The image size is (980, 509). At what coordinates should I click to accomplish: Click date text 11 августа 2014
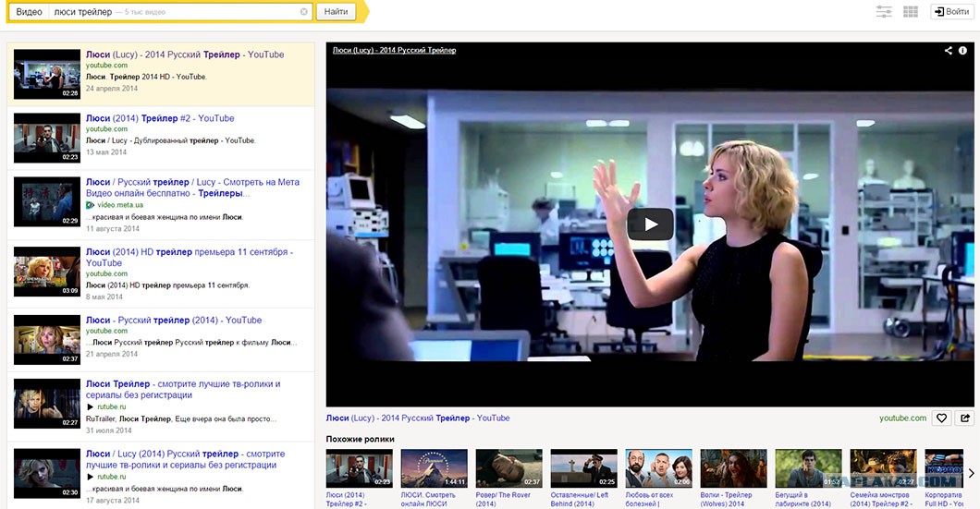(x=113, y=228)
